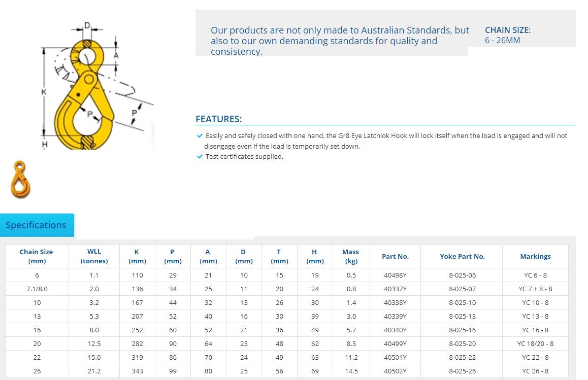Click yoke part number 8-025-10
Image resolution: width=588 pixels, height=380 pixels.
(462, 303)
